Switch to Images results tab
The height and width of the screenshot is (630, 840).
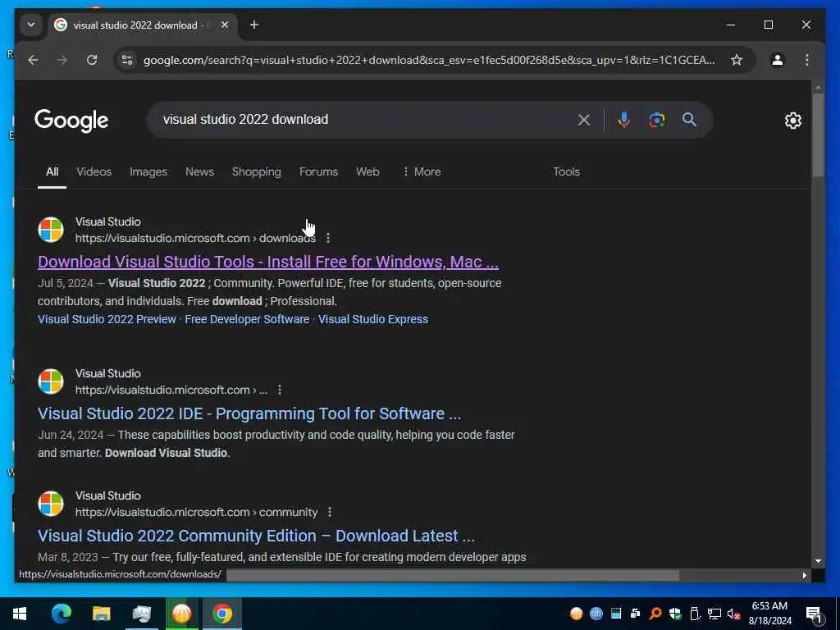click(x=148, y=172)
